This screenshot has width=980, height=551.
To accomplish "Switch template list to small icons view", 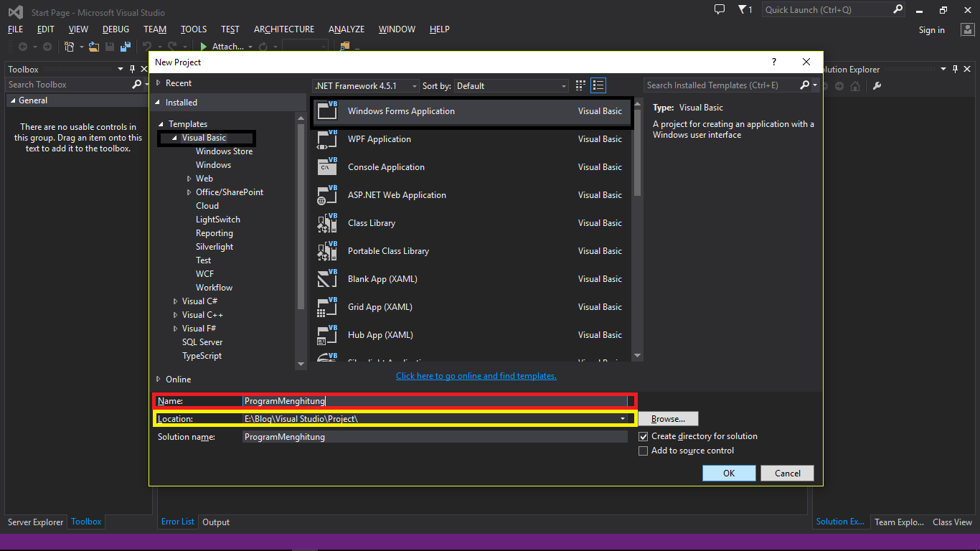I will (580, 85).
